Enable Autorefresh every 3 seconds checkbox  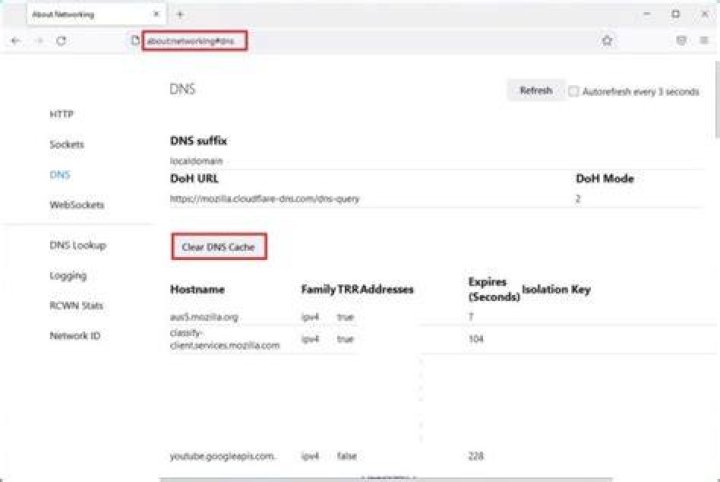click(x=573, y=91)
